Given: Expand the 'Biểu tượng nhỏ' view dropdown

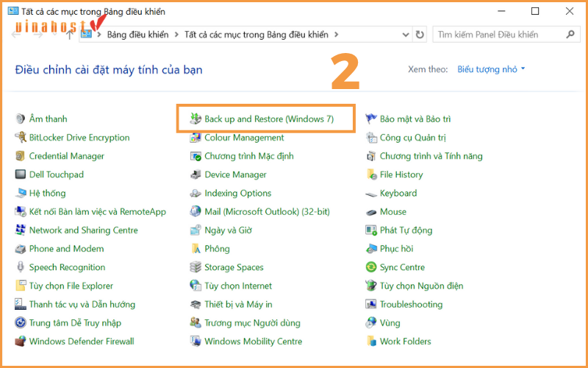Looking at the screenshot, I should click(x=492, y=69).
